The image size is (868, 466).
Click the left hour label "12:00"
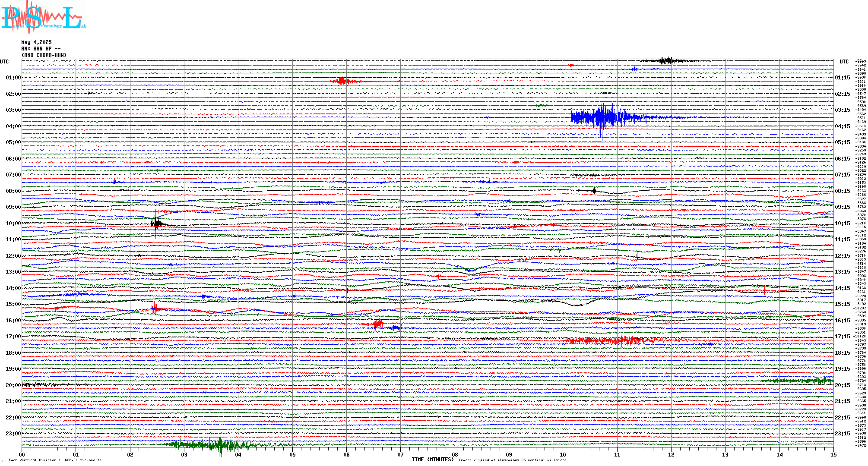coord(13,256)
